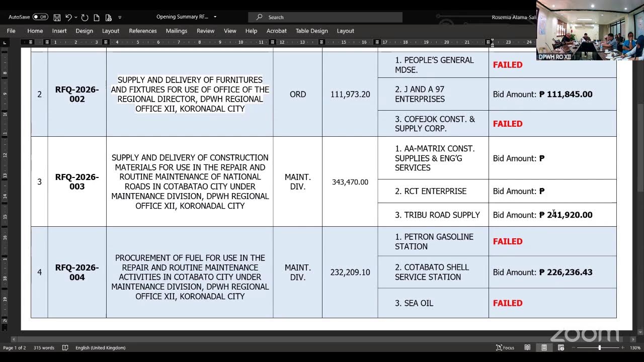Viewport: 644px width, 362px height.
Task: Click English (United Kingdom) language indicator
Action: point(101,347)
